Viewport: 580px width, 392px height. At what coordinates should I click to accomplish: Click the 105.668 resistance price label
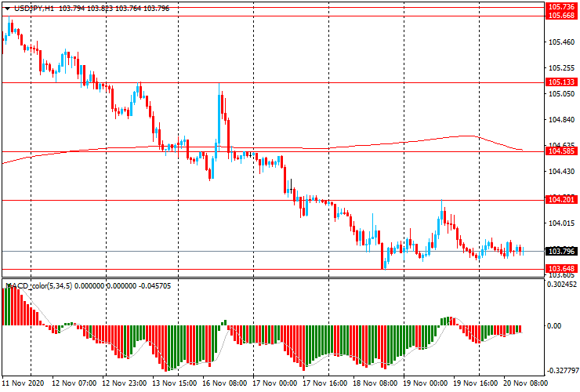561,16
